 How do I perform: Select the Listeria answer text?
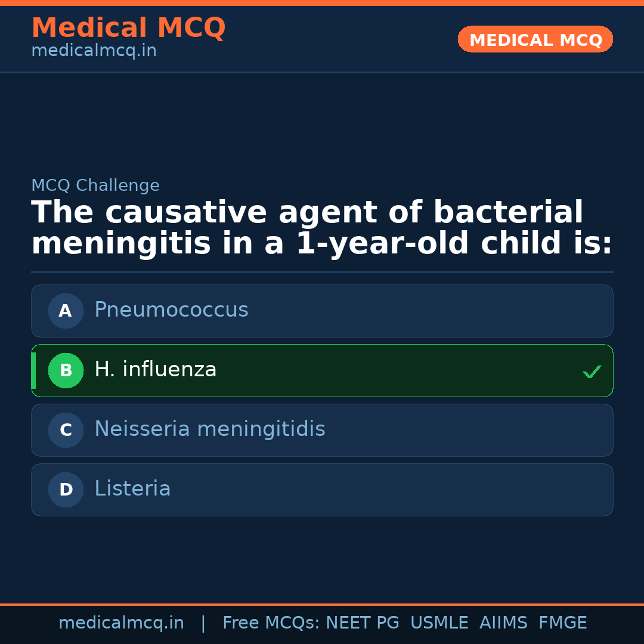tap(132, 489)
